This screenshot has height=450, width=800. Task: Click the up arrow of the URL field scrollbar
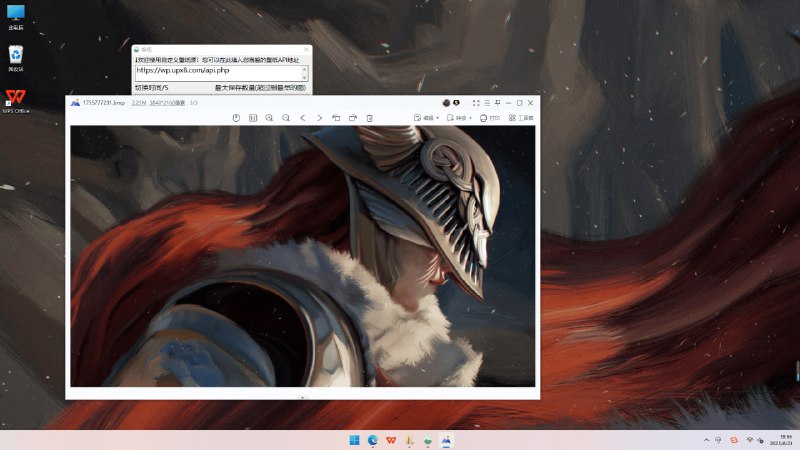(x=305, y=69)
